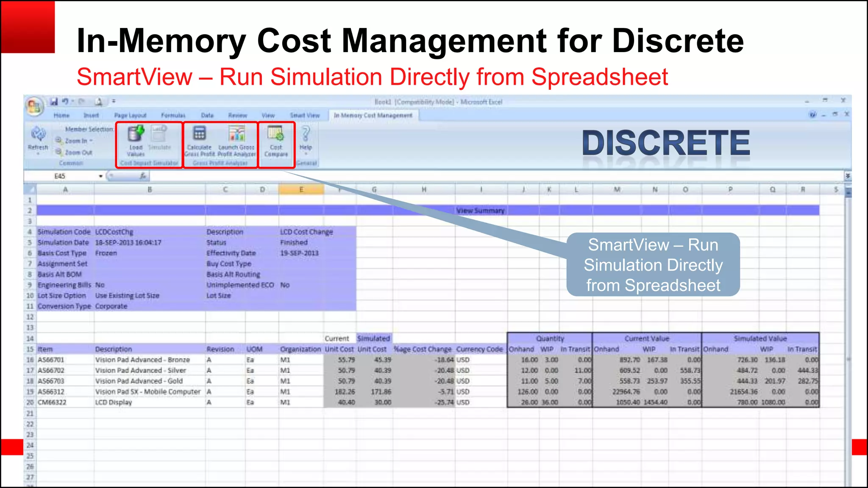This screenshot has height=488, width=868.
Task: Click the Frozen basis cost type cell
Action: tap(150, 253)
